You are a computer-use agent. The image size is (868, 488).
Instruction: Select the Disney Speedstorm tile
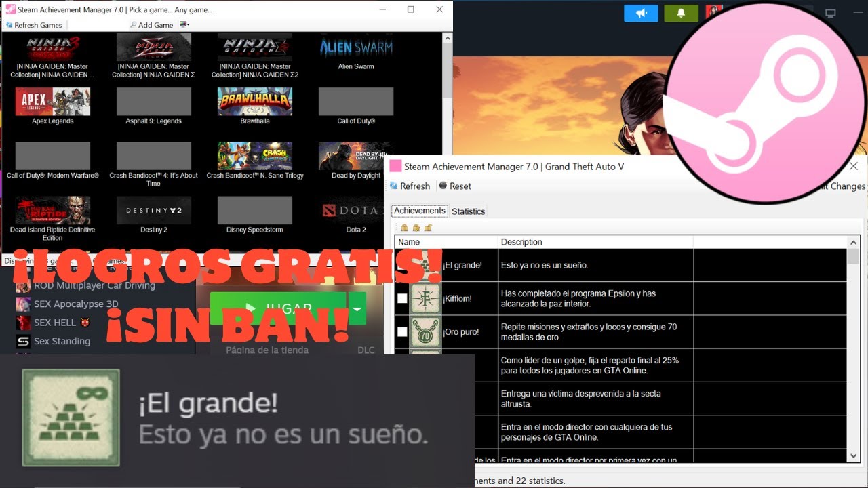tap(255, 210)
